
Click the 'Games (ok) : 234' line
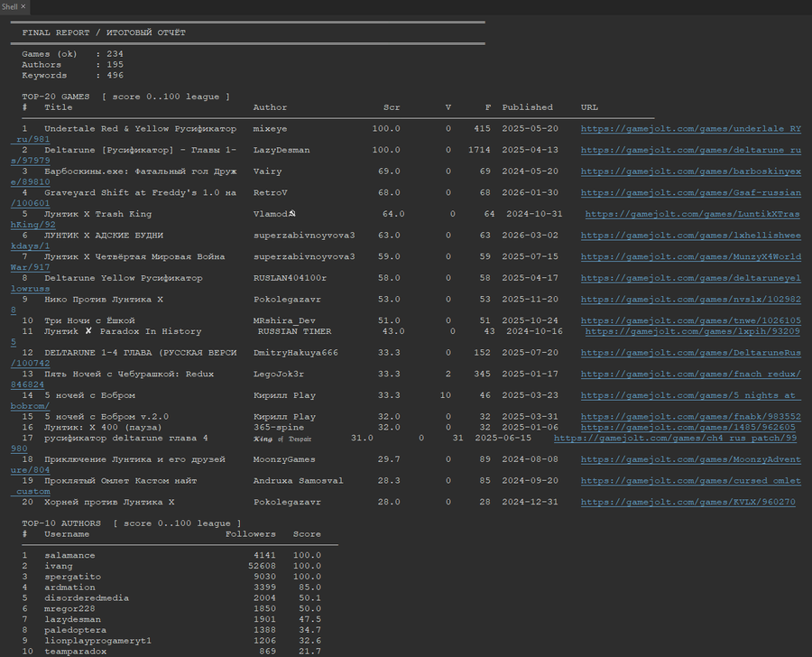[72, 54]
